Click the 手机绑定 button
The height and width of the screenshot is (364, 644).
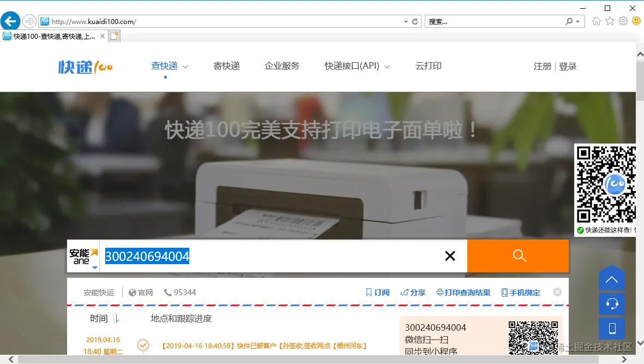tap(521, 293)
